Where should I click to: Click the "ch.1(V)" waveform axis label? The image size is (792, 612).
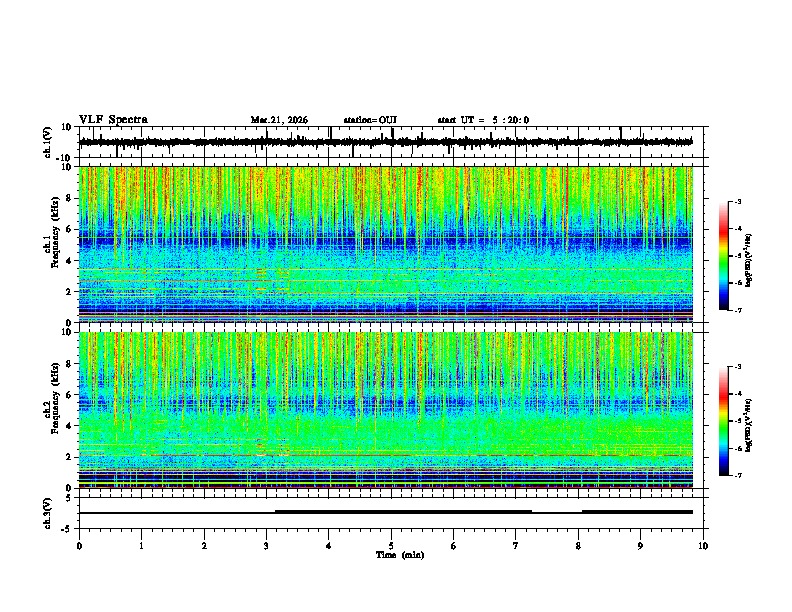click(48, 142)
